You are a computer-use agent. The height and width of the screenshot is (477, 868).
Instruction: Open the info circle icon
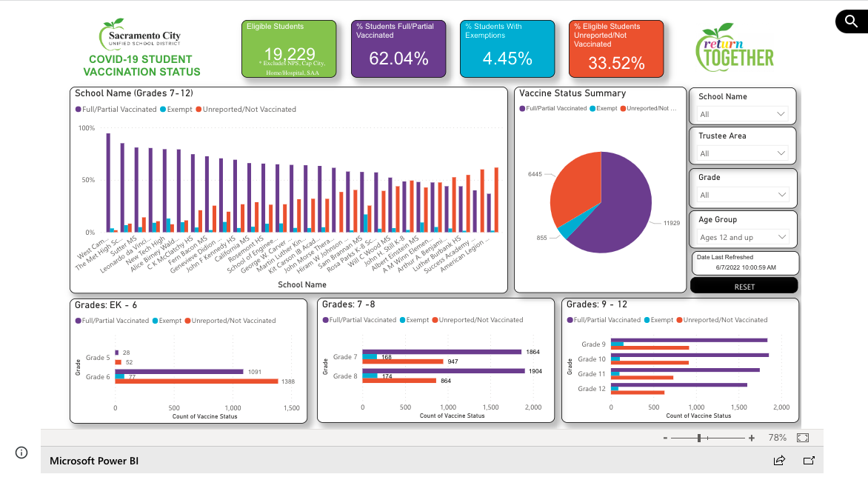tap(21, 453)
